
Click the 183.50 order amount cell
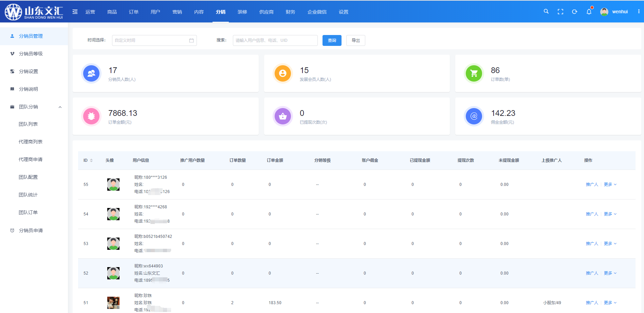(275, 303)
